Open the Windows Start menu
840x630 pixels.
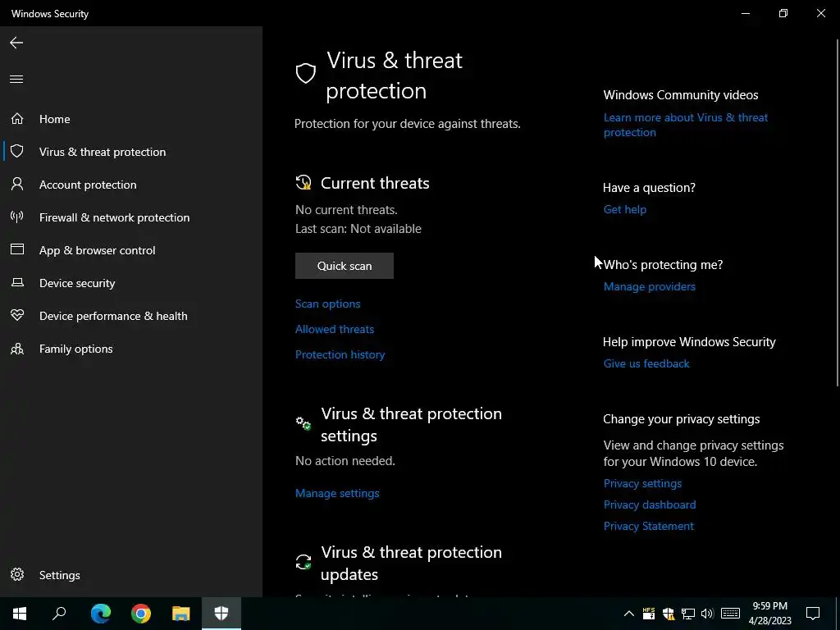pos(20,614)
